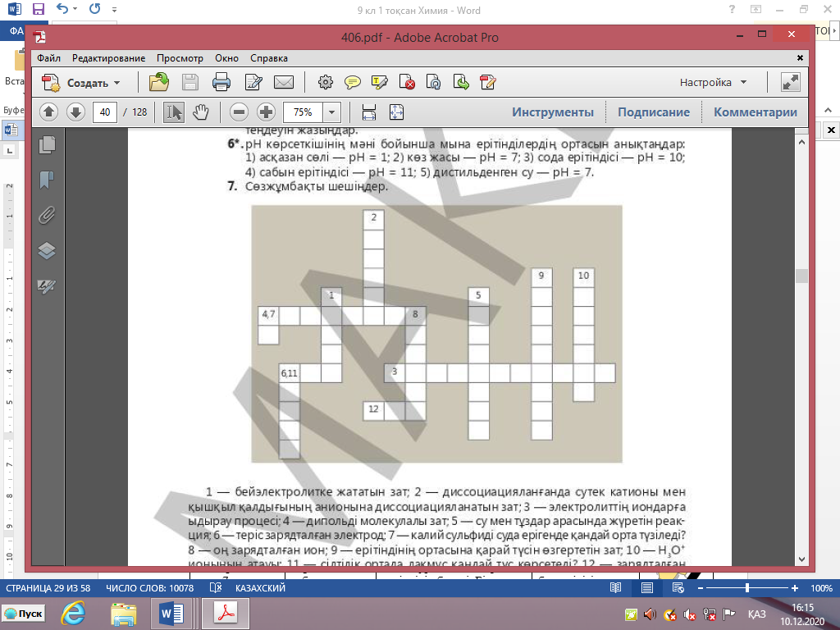Image resolution: width=840 pixels, height=630 pixels.
Task: Click the rotate pages icon
Action: pyautogui.click(x=433, y=83)
